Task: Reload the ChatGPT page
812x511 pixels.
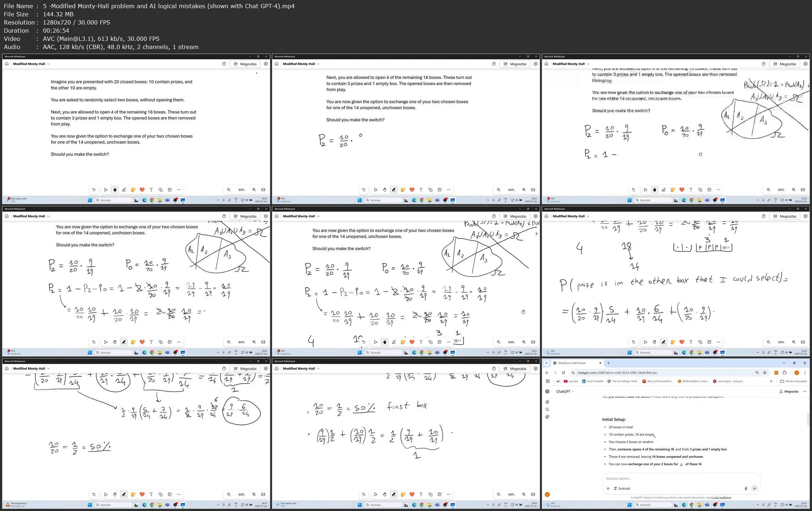Action: [563, 373]
